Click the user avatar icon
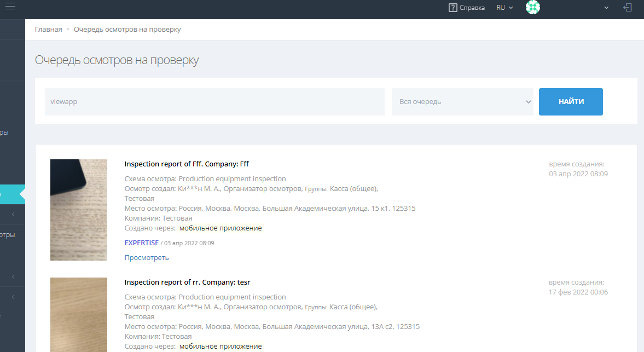 (x=532, y=8)
